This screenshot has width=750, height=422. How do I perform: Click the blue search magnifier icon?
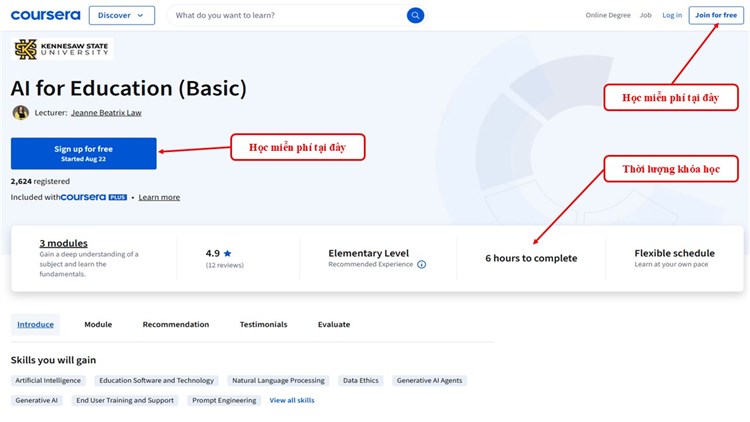pos(415,15)
